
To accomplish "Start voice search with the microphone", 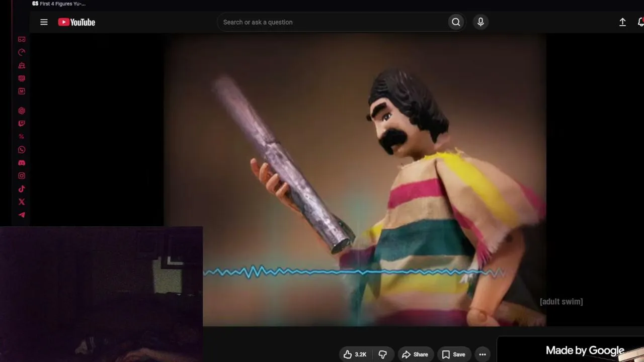I will pyautogui.click(x=480, y=22).
